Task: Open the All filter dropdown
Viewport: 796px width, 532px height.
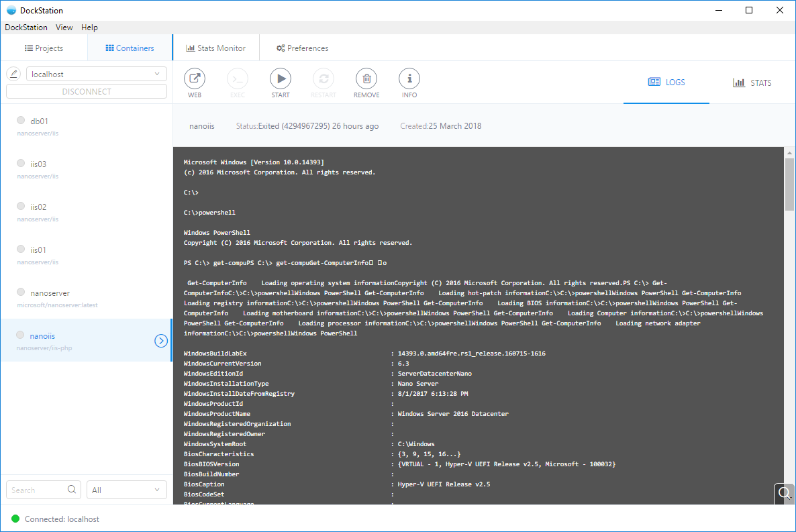Action: pyautogui.click(x=127, y=490)
